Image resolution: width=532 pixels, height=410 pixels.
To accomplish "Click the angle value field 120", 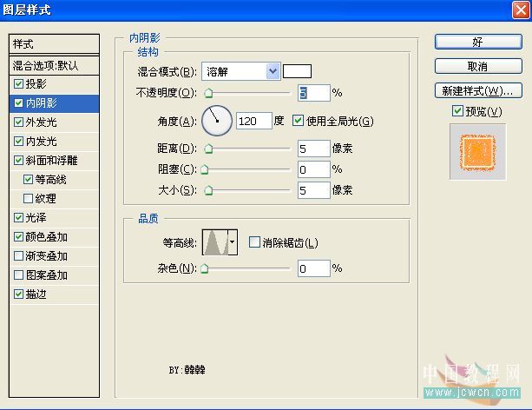I will point(254,121).
